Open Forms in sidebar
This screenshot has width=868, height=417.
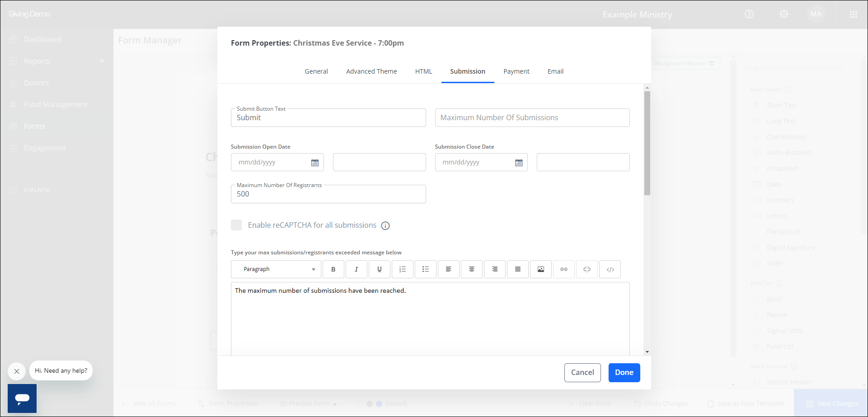(34, 126)
